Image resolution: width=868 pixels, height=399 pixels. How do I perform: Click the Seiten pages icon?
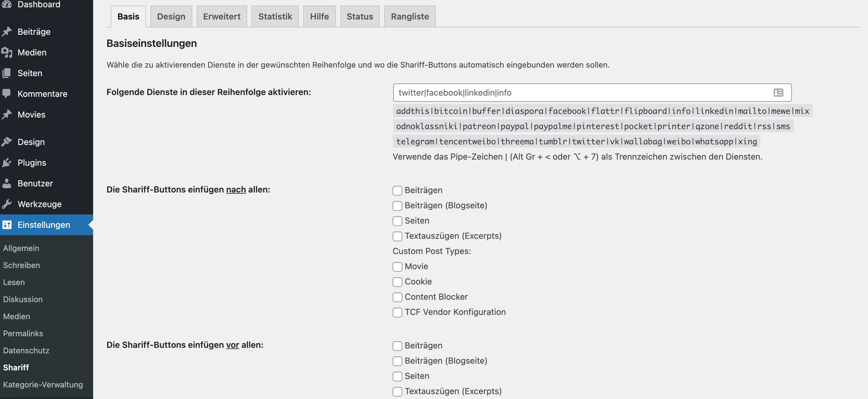coord(7,73)
